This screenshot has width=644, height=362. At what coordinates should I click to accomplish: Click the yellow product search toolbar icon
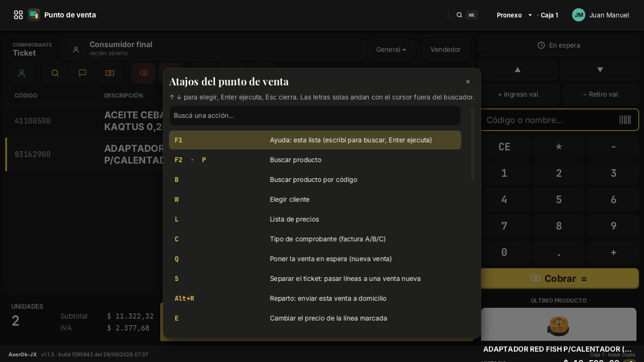click(x=55, y=73)
